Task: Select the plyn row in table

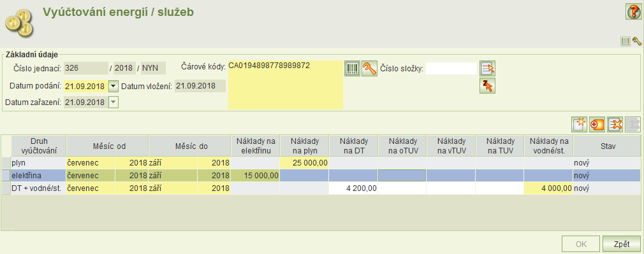Action: (321, 164)
